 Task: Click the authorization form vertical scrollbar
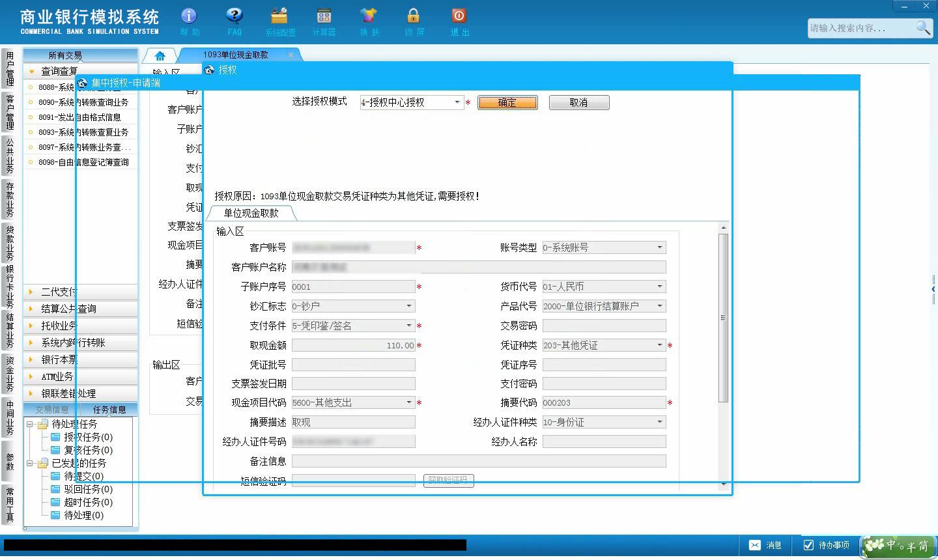[723, 317]
